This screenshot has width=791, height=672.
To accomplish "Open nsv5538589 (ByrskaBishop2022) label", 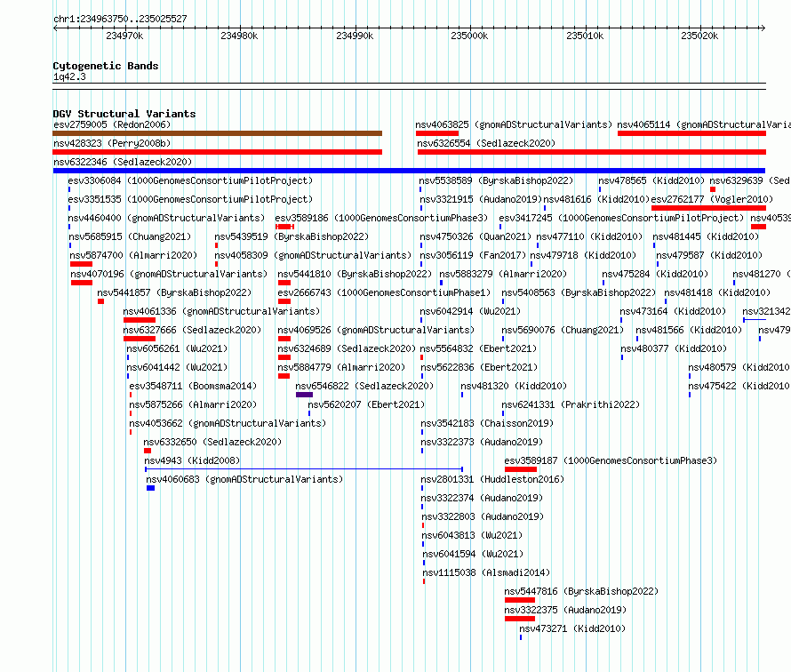I will (x=496, y=180).
